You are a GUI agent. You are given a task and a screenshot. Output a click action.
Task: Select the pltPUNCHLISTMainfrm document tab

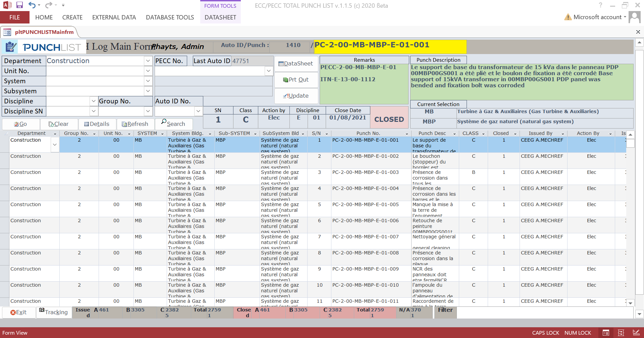pos(44,32)
